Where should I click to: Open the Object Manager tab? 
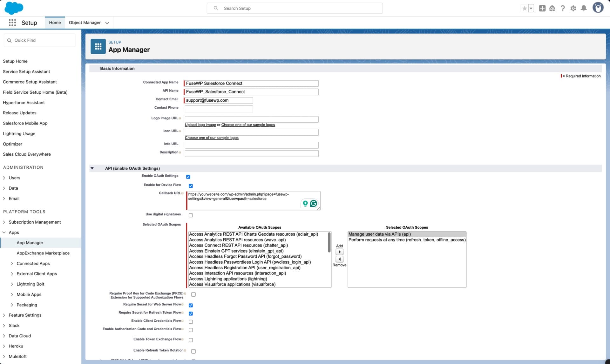pos(85,23)
